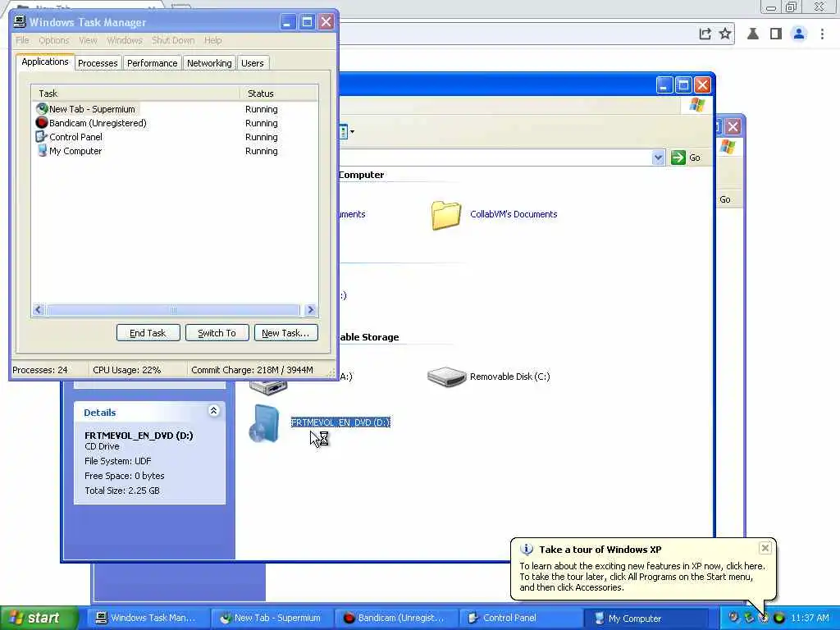The image size is (840, 630).
Task: Bookmark page with the star icon
Action: (x=725, y=34)
